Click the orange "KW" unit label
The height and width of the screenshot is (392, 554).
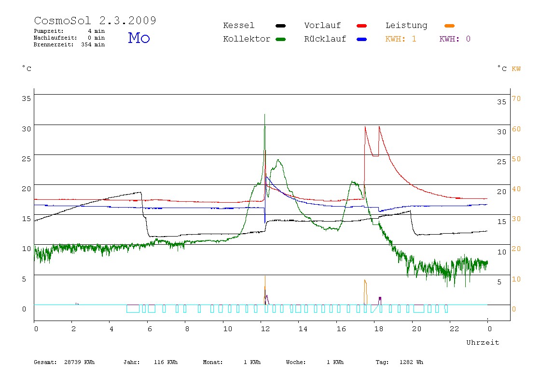pyautogui.click(x=516, y=69)
